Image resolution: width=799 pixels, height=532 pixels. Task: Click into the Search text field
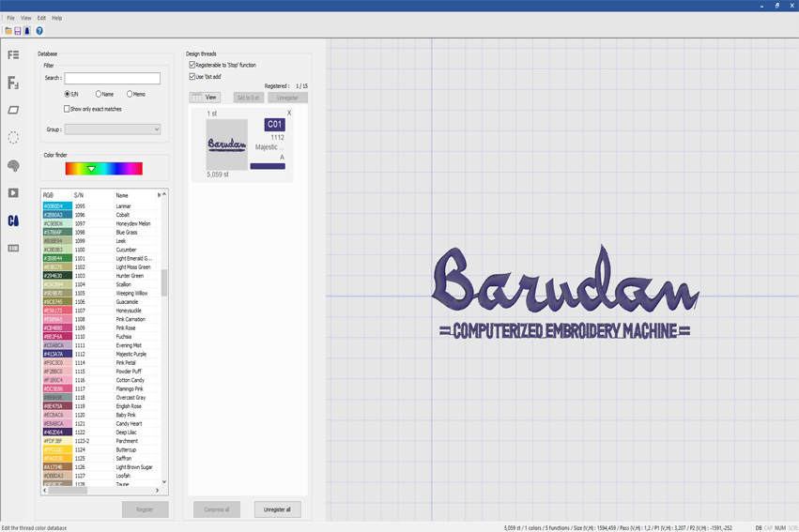pos(112,79)
